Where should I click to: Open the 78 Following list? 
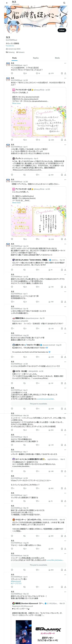click(10, 52)
